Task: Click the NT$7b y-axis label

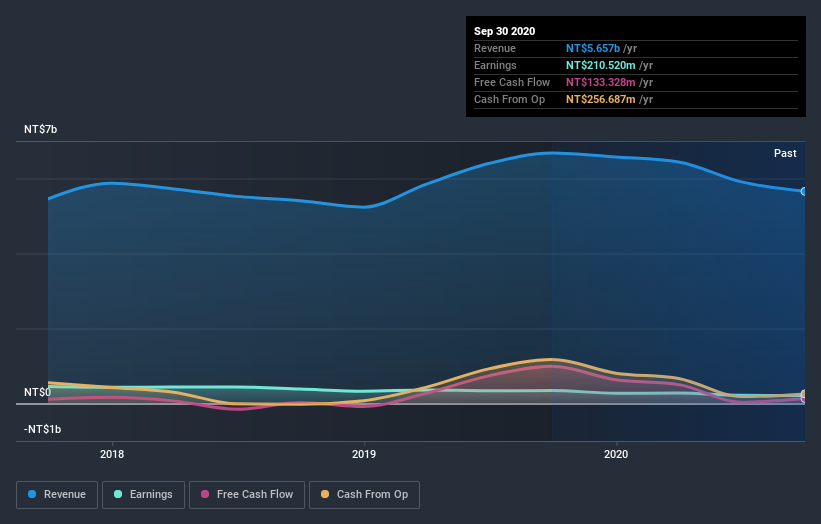Action: 40,129
